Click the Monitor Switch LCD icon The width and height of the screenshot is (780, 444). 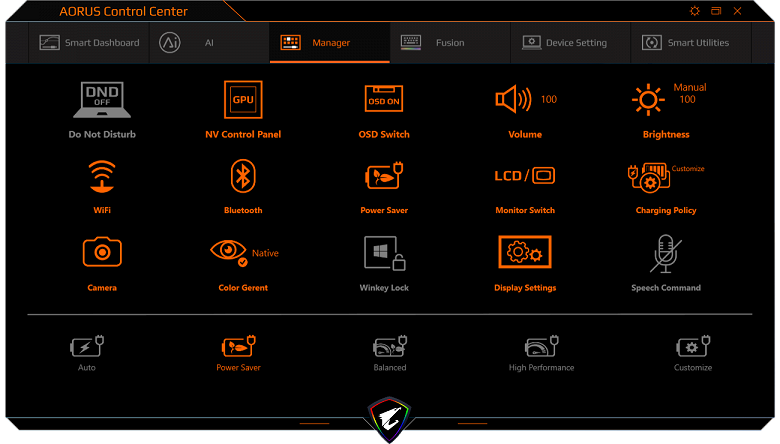(x=525, y=176)
